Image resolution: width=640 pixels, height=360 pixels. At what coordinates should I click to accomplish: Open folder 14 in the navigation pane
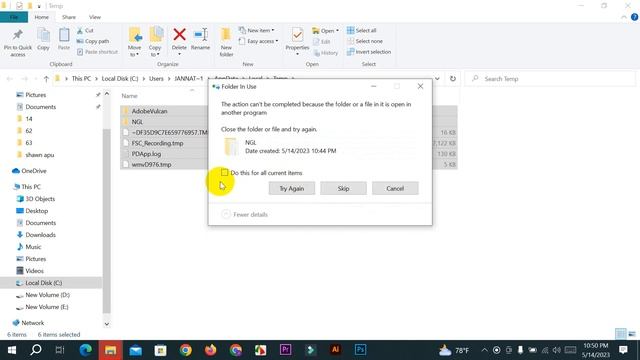(x=29, y=119)
